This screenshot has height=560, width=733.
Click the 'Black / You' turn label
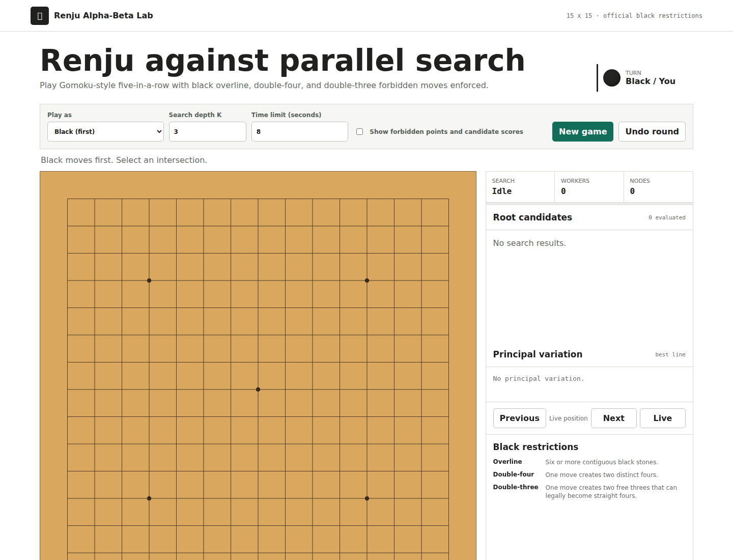pos(651,81)
